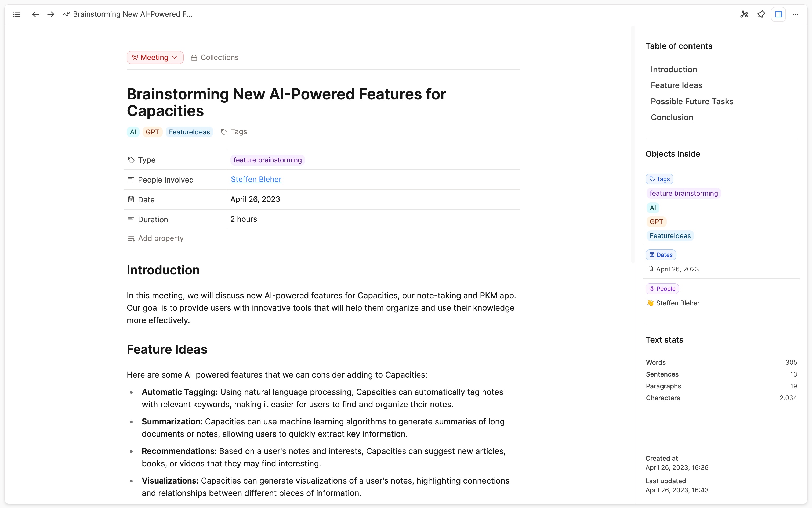Open the graph view icon
This screenshot has width=812, height=508.
pyautogui.click(x=744, y=14)
